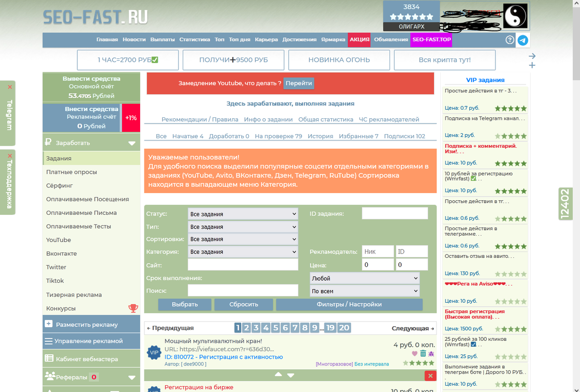Report the viefaucet task with the bug icon
Screen dimensions: 580x392
431,354
